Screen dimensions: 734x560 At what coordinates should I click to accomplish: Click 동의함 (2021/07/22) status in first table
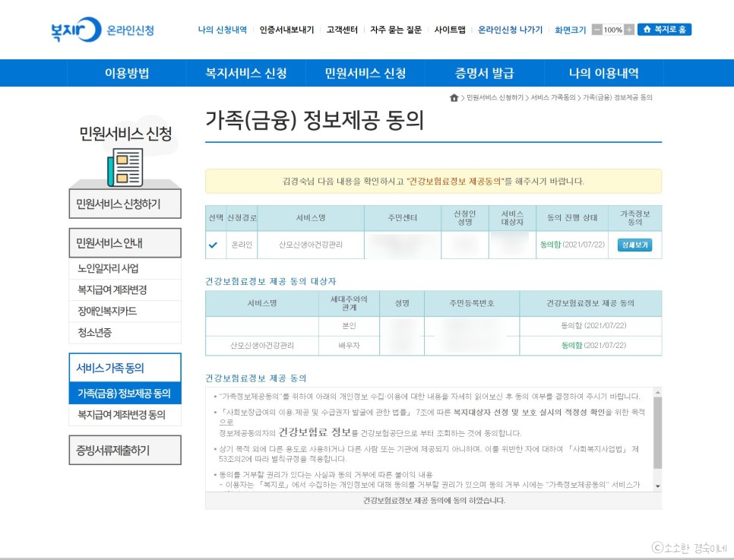(x=572, y=245)
